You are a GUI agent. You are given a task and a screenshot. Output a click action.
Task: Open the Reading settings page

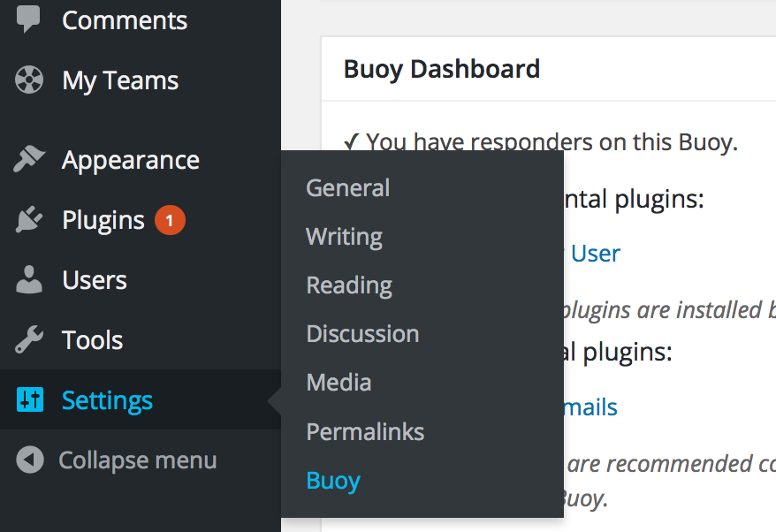pos(348,285)
